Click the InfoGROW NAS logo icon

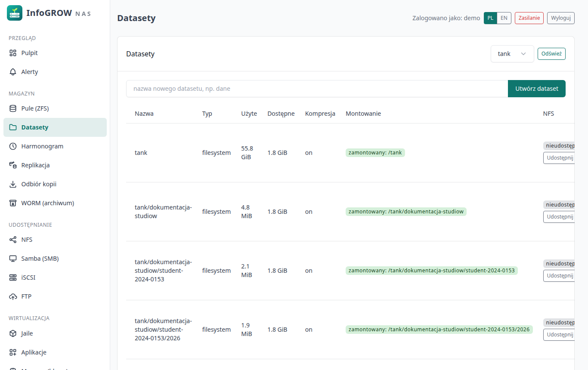(15, 13)
